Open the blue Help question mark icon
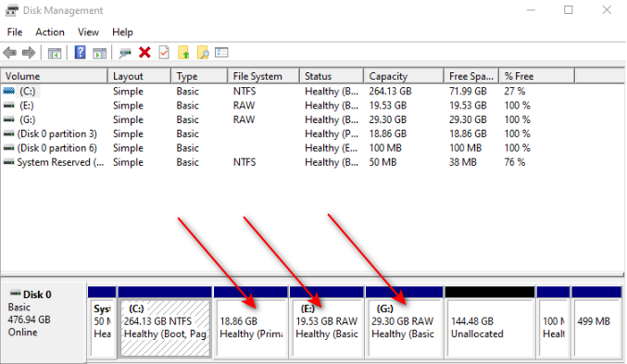627x364 pixels. (x=80, y=53)
